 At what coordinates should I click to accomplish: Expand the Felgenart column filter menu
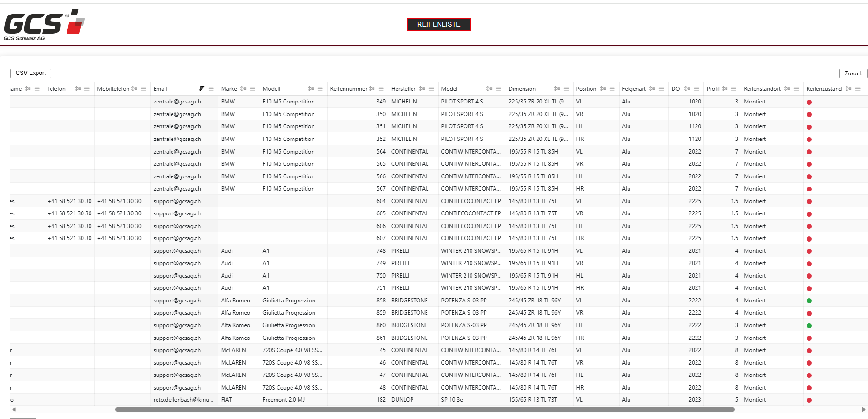(x=661, y=89)
